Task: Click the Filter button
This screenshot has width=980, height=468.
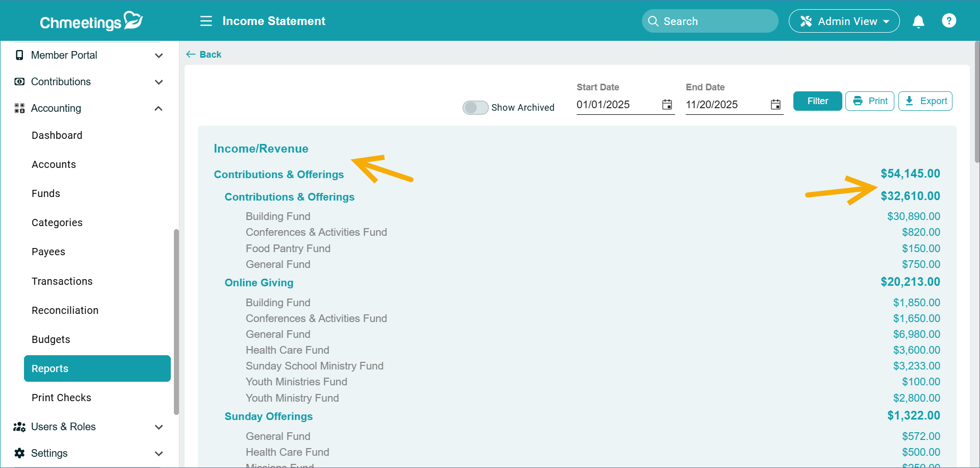Action: point(817,101)
